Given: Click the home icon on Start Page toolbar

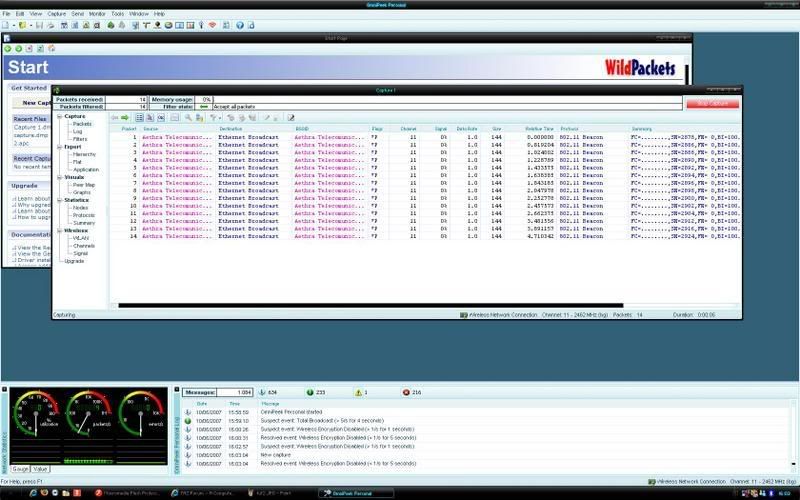Looking at the screenshot, I should point(51,48).
